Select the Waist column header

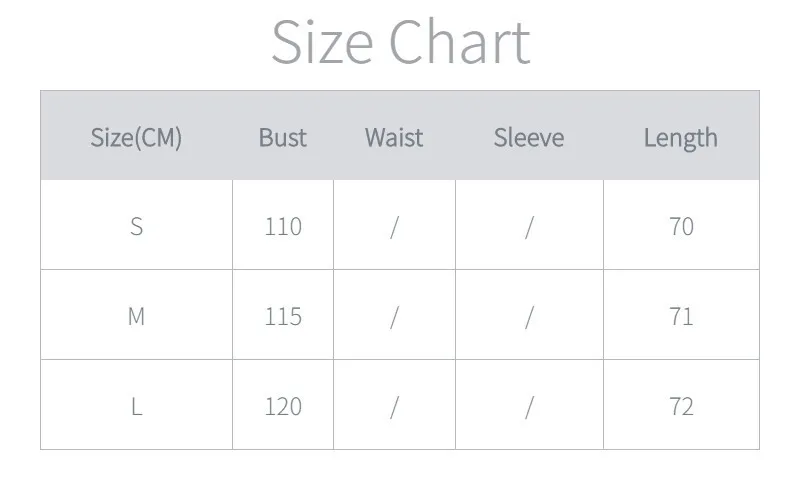(394, 137)
